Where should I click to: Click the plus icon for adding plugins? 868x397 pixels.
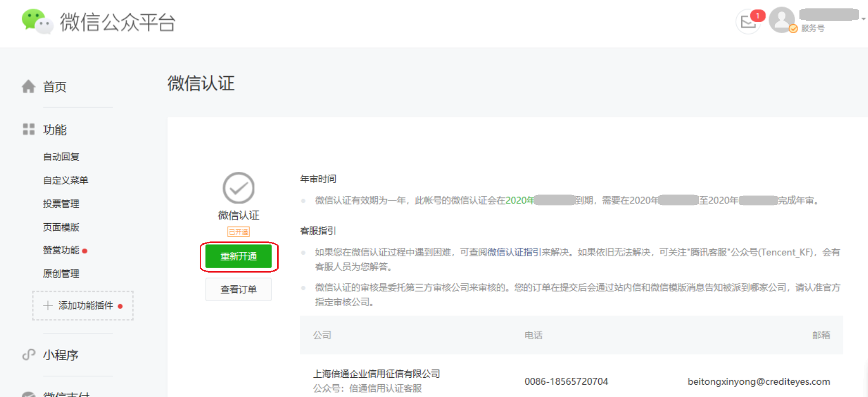click(48, 306)
